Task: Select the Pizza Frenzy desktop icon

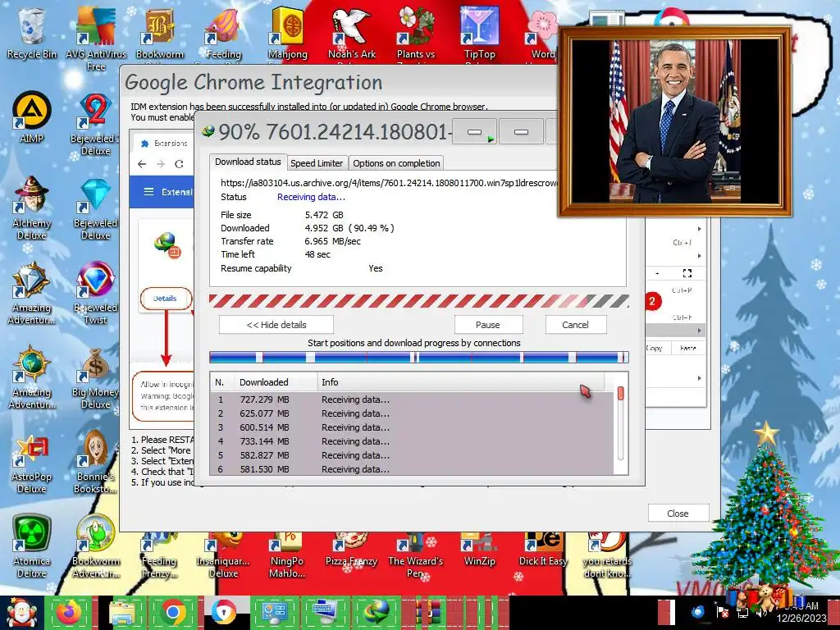Action: (351, 549)
